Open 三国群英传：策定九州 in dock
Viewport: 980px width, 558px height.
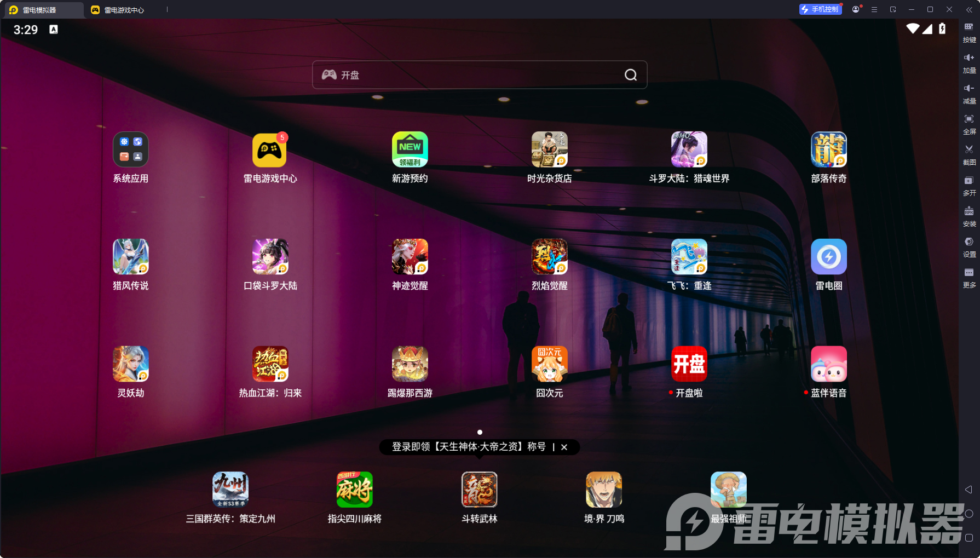point(230,490)
